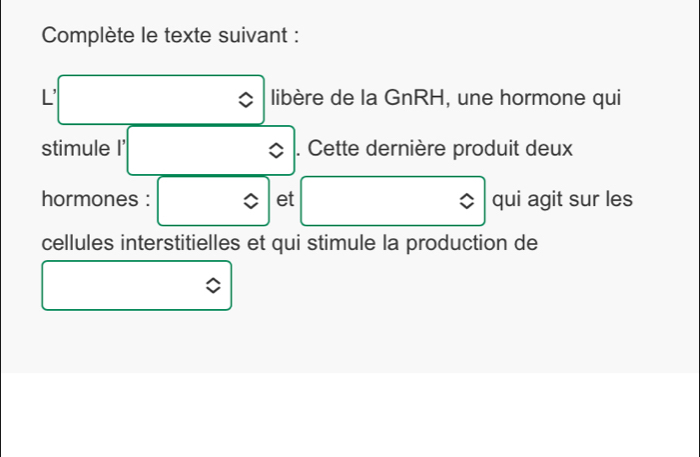The image size is (700, 457).
Task: Click the label "hormones :"
Action: click(x=96, y=199)
